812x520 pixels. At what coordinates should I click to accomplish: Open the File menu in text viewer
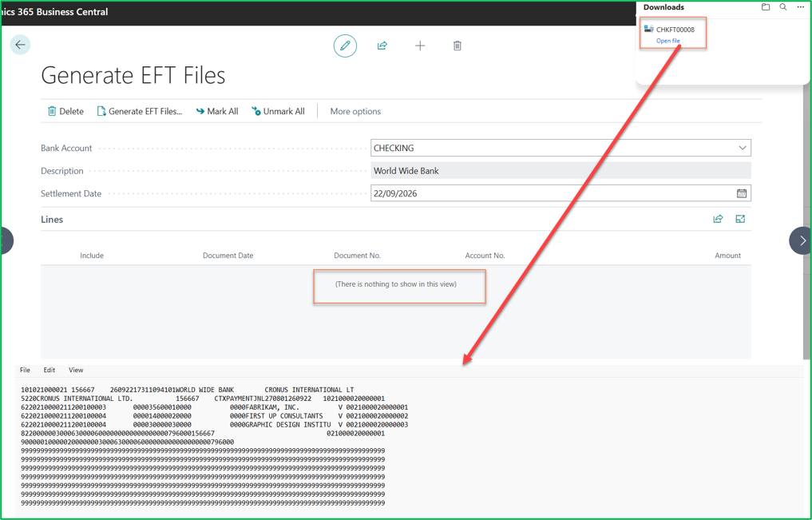click(25, 370)
